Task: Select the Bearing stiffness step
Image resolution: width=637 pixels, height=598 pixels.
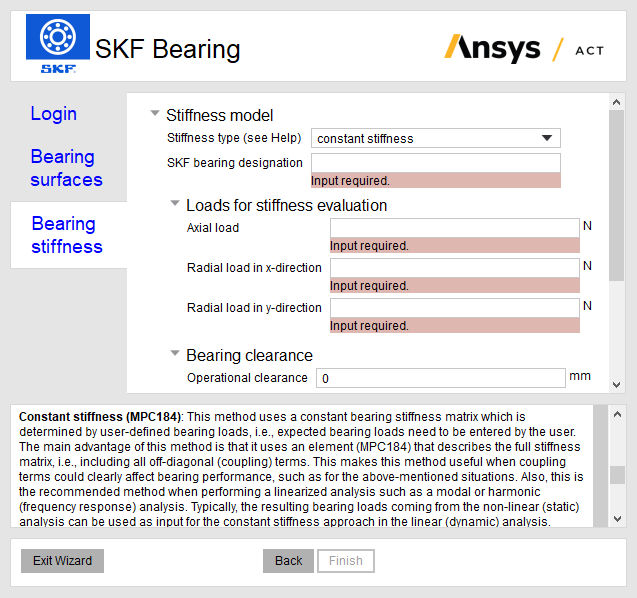Action: 67,235
